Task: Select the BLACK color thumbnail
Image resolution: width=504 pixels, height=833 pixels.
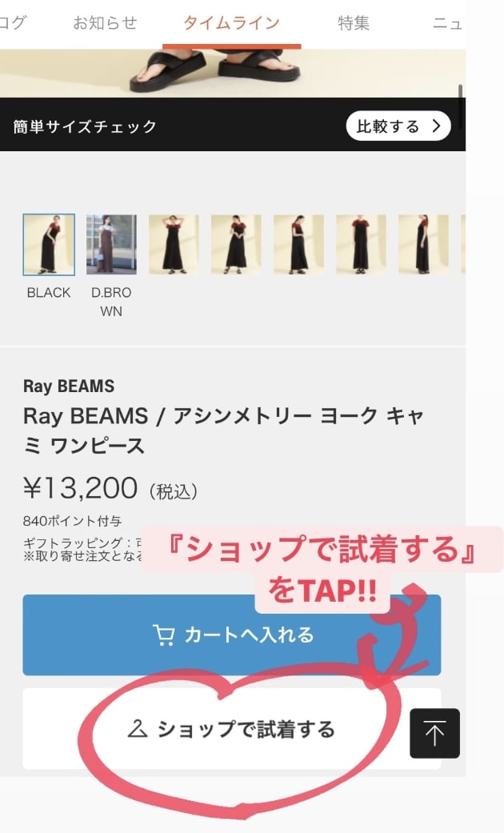Action: pos(49,244)
